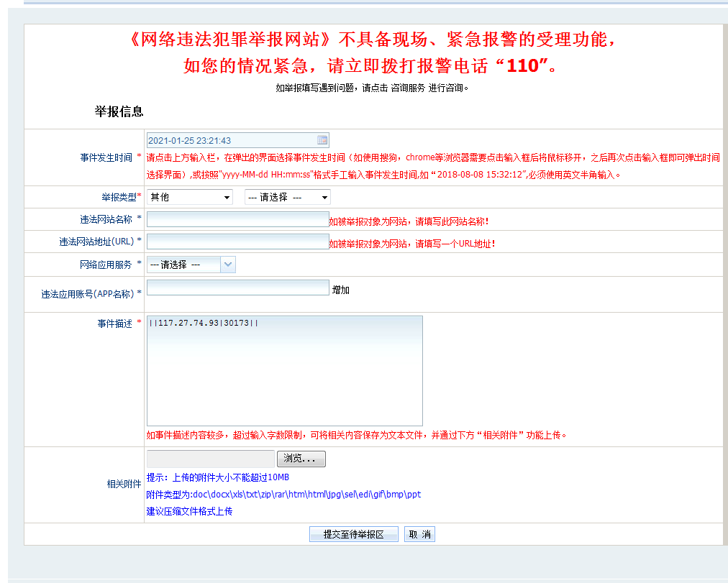The image size is (728, 583).
Task: Click the 相关附件 field label
Action: point(124,485)
